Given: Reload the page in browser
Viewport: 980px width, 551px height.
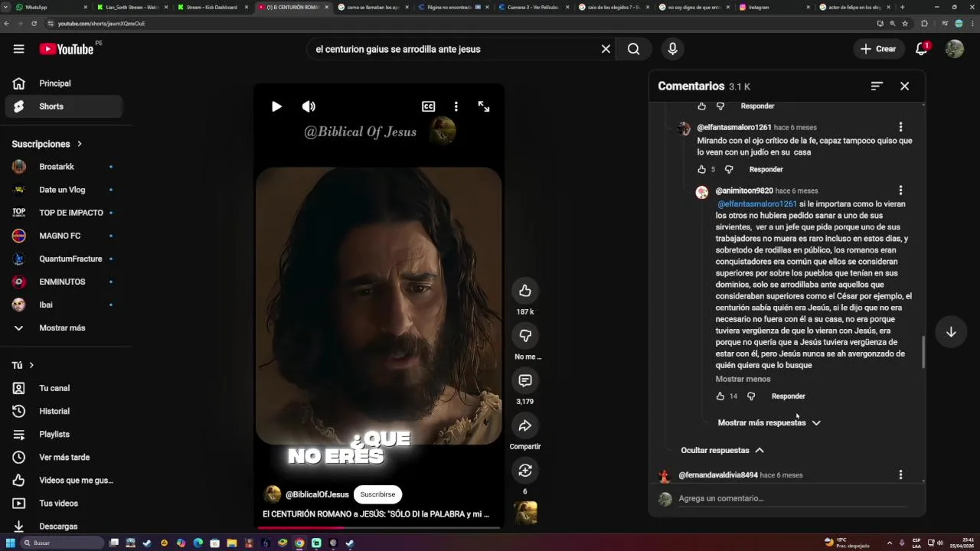Looking at the screenshot, I should 34,24.
